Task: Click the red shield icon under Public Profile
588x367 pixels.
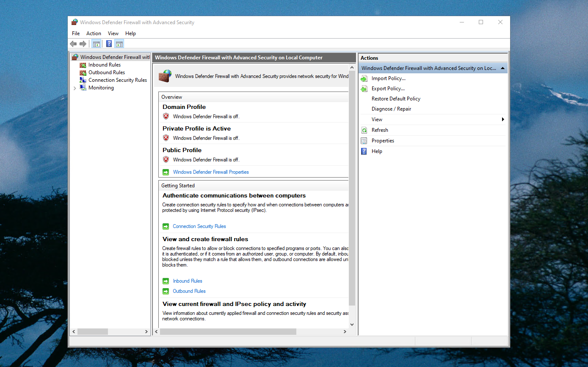Action: pyautogui.click(x=166, y=159)
